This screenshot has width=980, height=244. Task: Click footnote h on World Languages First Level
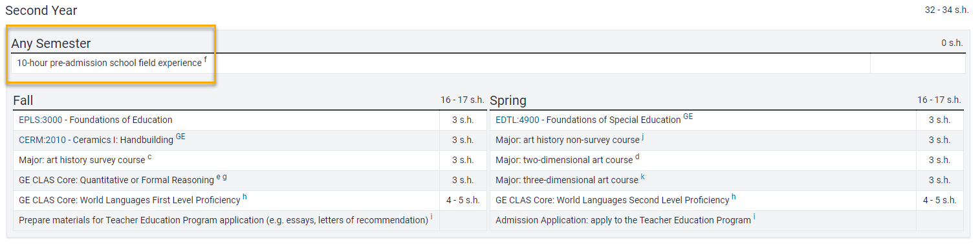pos(245,197)
